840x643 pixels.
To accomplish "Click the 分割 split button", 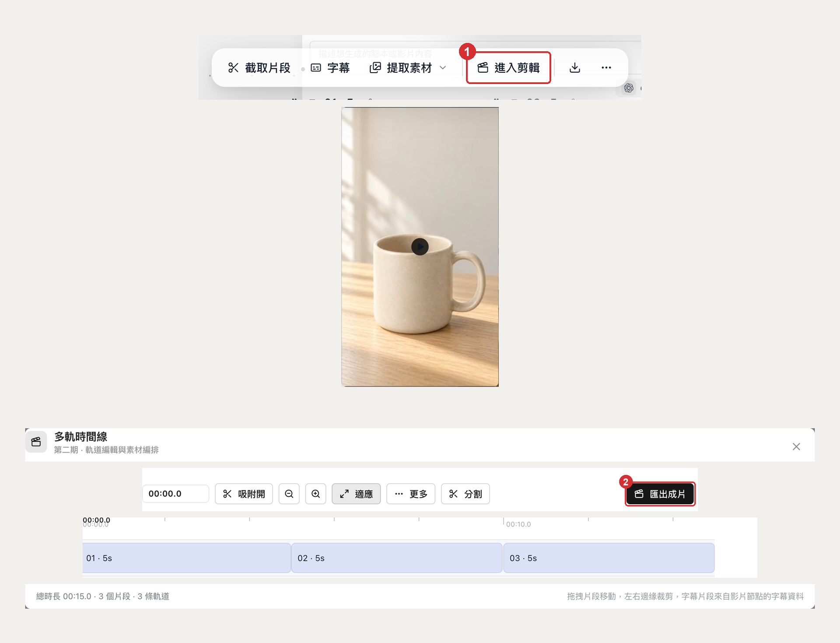I will click(x=465, y=494).
